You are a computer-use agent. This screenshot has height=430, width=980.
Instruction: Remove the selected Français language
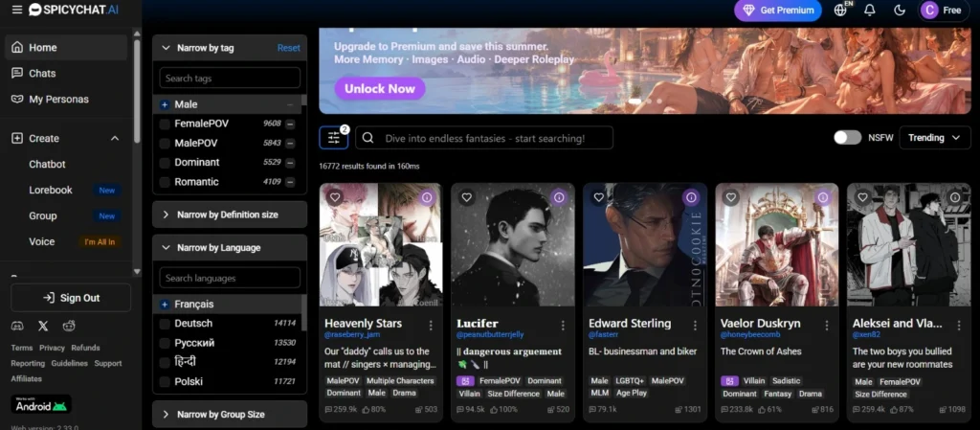pyautogui.click(x=165, y=305)
